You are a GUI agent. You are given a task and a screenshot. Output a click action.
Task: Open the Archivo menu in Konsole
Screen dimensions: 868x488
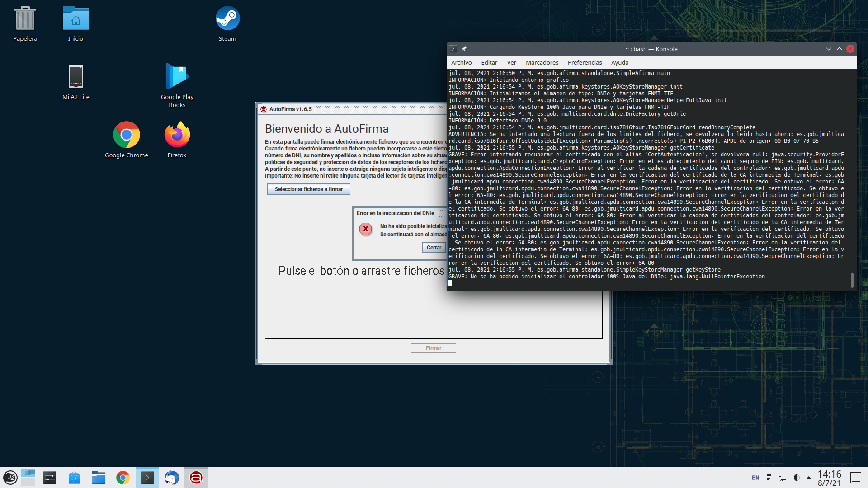(461, 62)
